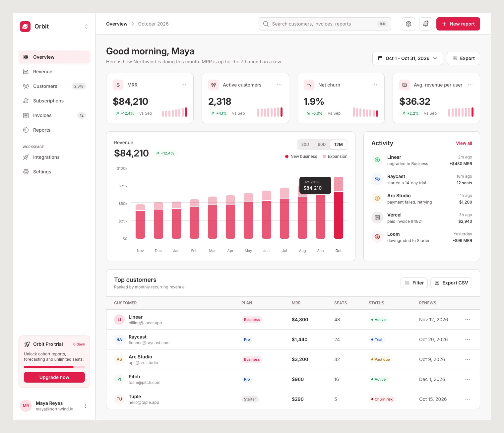Open the Net churn card options menu
The height and width of the screenshot is (433, 504).
[x=375, y=85]
